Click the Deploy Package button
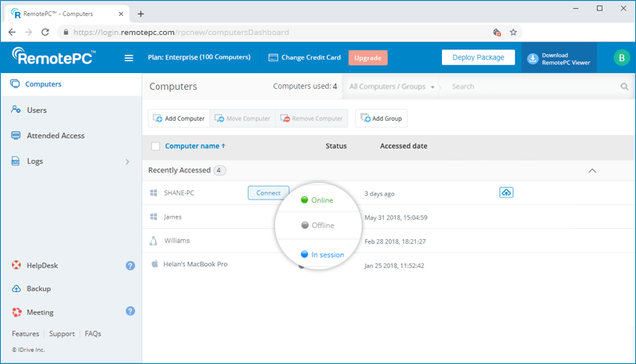The width and height of the screenshot is (636, 364). [x=479, y=57]
